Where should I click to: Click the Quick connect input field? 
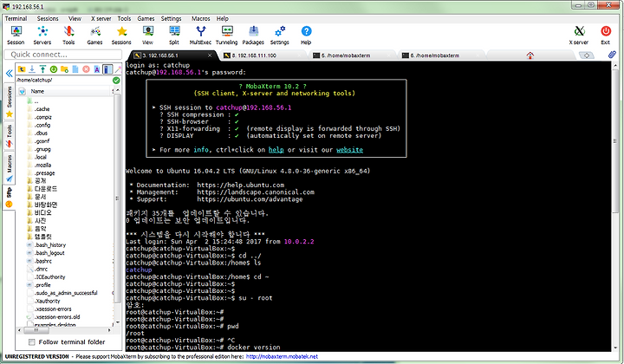pyautogui.click(x=63, y=55)
